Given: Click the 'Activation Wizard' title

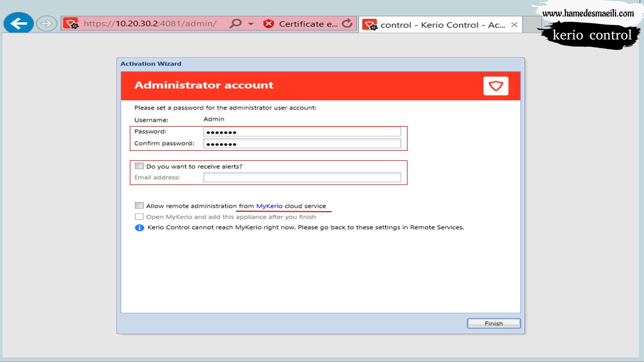Looking at the screenshot, I should [x=151, y=64].
